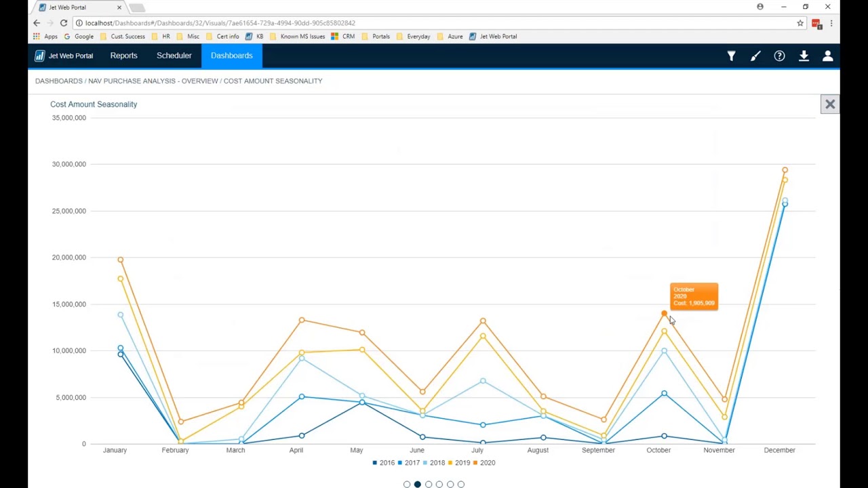Open the Reports menu
The width and height of the screenshot is (868, 488).
[x=123, y=56]
